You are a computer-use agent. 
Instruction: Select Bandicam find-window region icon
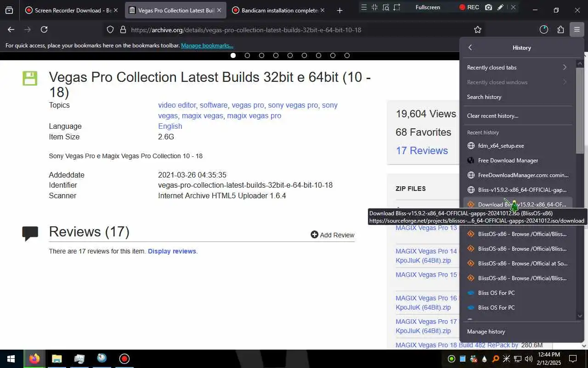point(386,7)
